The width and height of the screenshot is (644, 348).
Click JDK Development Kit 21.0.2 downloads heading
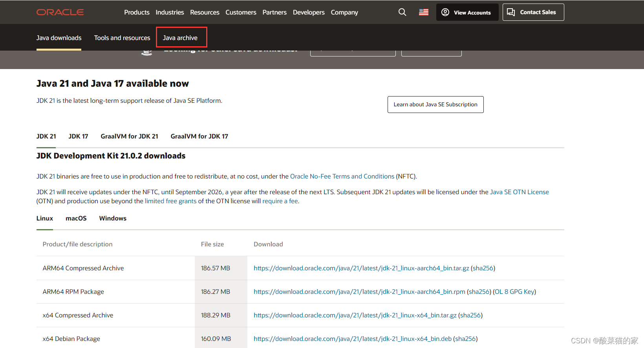click(x=111, y=156)
